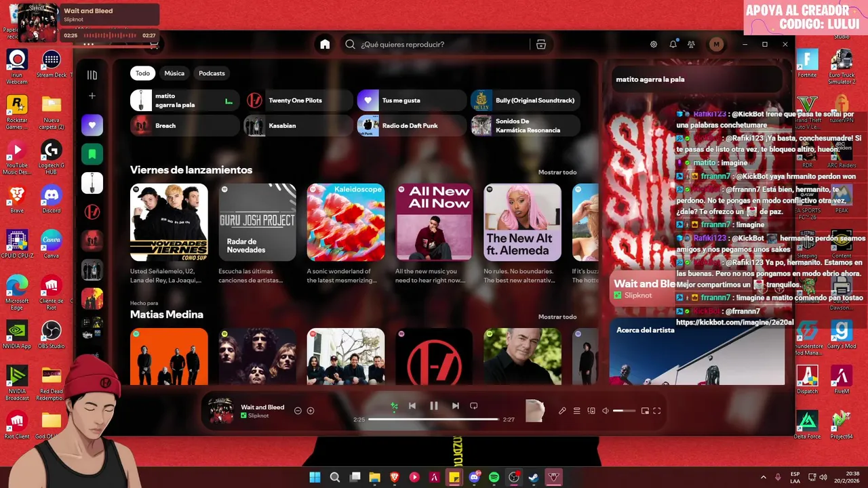Screen dimensions: 868x488
Task: Expand the system tray hidden icons chevron
Action: click(764, 477)
